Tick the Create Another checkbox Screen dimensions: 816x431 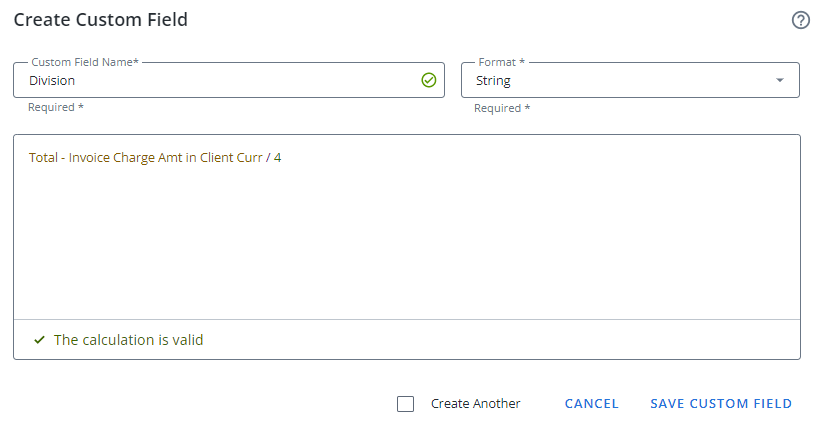coord(405,404)
